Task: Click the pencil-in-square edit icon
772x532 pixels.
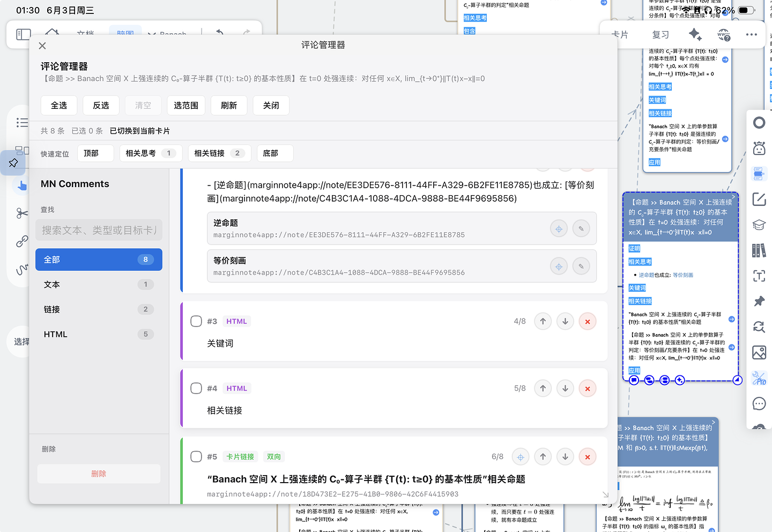Action: pyautogui.click(x=759, y=199)
